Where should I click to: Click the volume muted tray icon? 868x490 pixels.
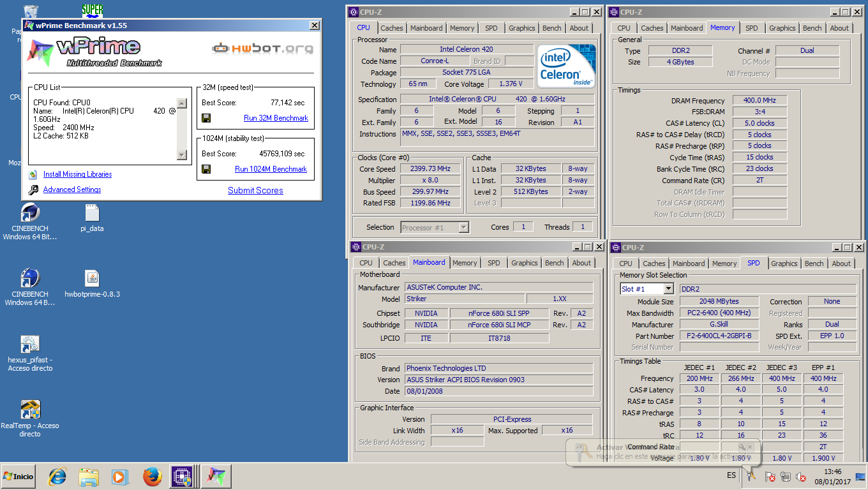801,477
